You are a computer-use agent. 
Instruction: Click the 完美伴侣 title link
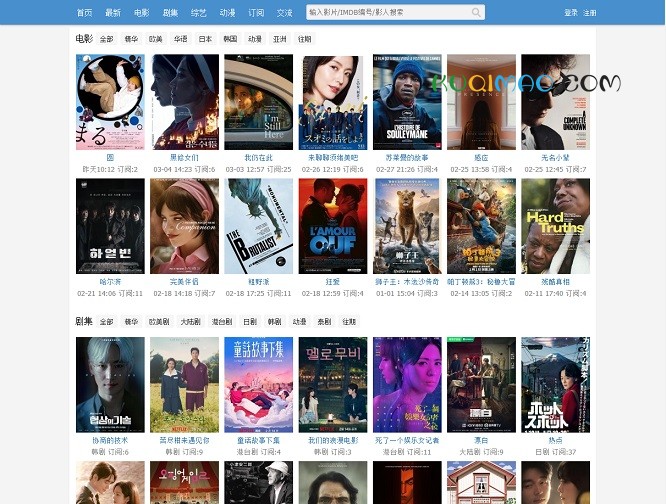pyautogui.click(x=184, y=282)
